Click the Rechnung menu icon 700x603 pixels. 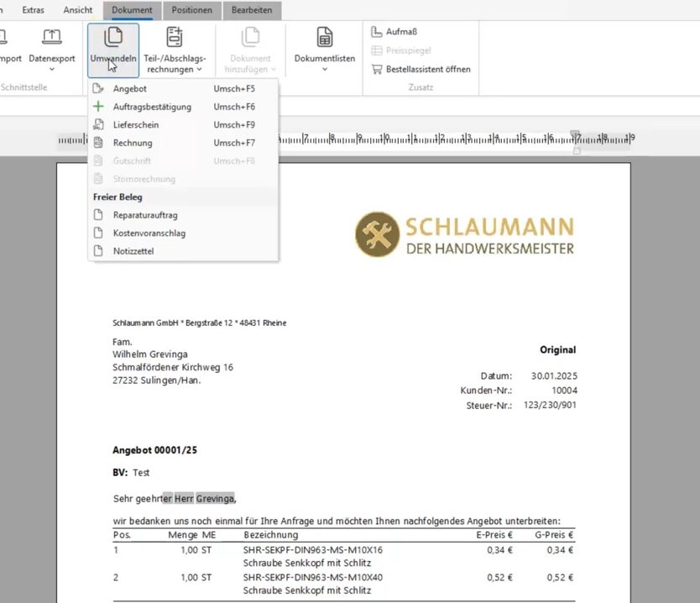tap(98, 143)
